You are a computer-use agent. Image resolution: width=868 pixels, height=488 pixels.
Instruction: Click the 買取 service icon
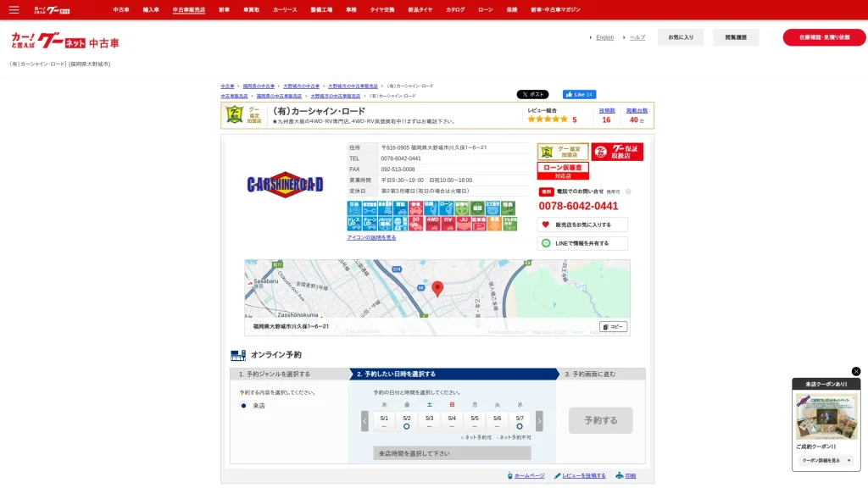(x=400, y=208)
